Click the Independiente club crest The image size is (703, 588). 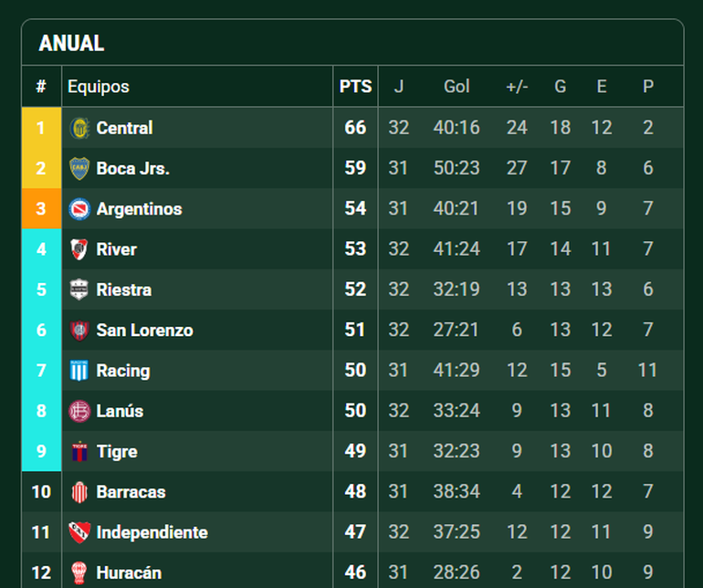79,532
